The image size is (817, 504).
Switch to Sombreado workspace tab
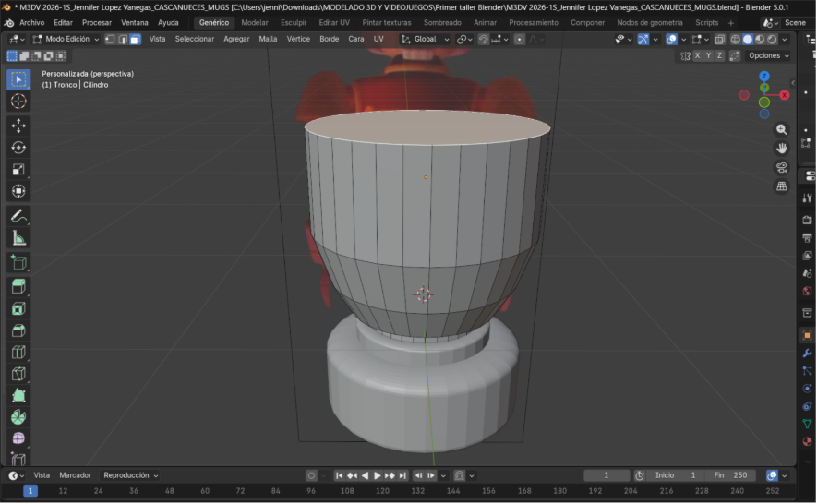[442, 22]
